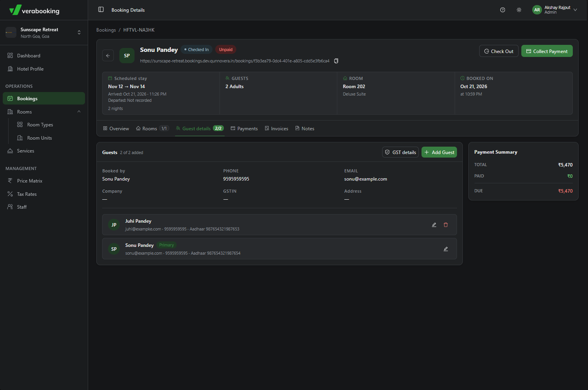Click the booking URL link
588x390 pixels.
[x=235, y=61]
